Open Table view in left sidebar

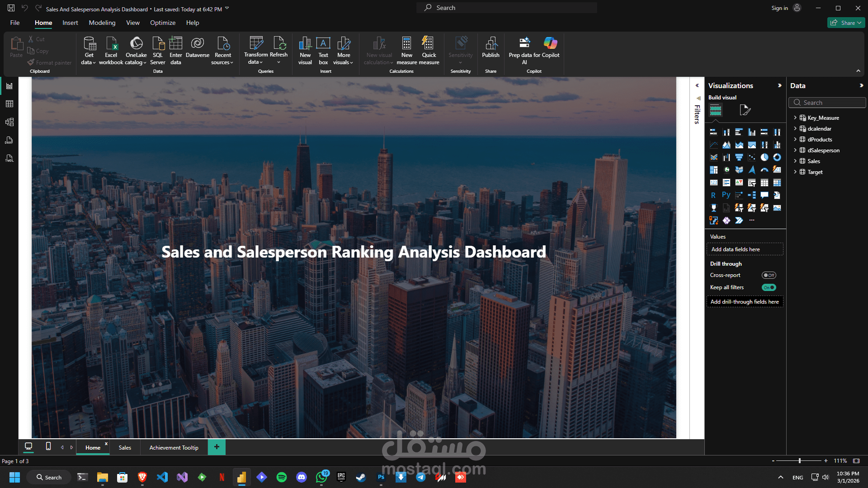[9, 104]
